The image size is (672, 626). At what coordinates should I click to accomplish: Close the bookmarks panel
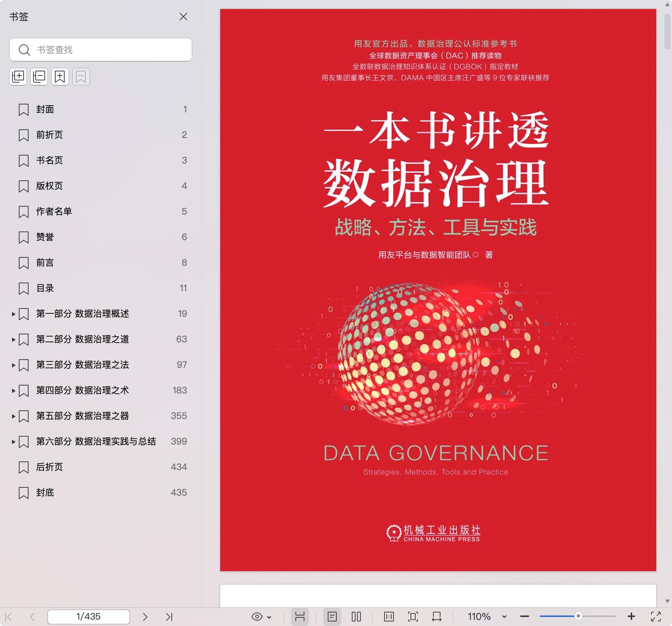click(x=183, y=17)
